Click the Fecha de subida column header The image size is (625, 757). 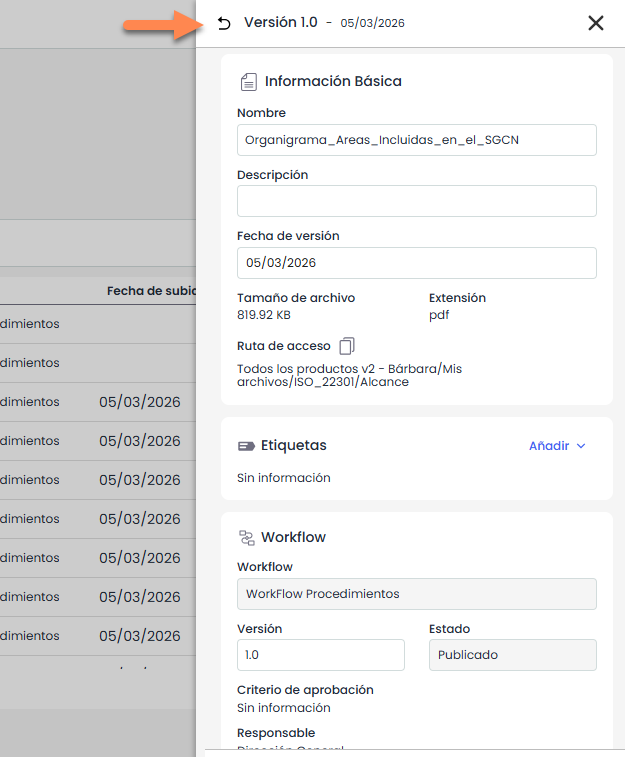pyautogui.click(x=150, y=291)
